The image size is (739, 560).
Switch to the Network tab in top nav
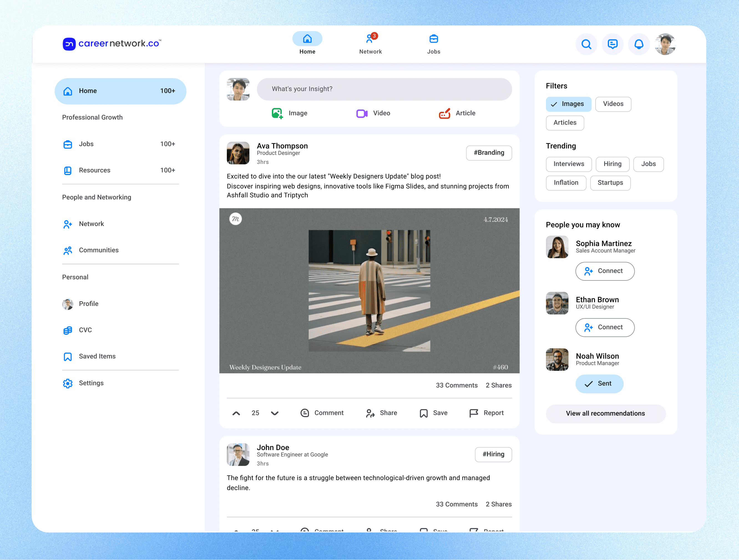tap(370, 44)
